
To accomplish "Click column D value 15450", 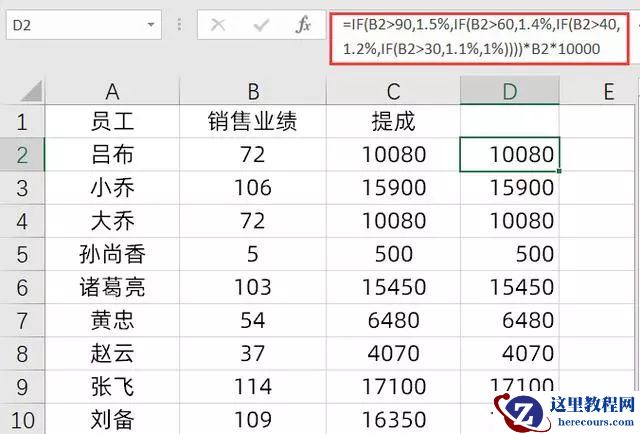I will [x=510, y=287].
